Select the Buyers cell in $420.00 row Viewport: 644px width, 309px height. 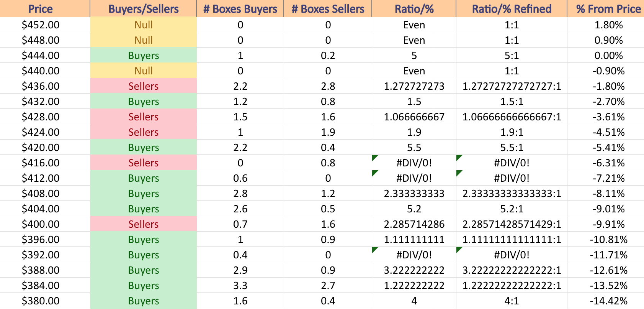143,148
